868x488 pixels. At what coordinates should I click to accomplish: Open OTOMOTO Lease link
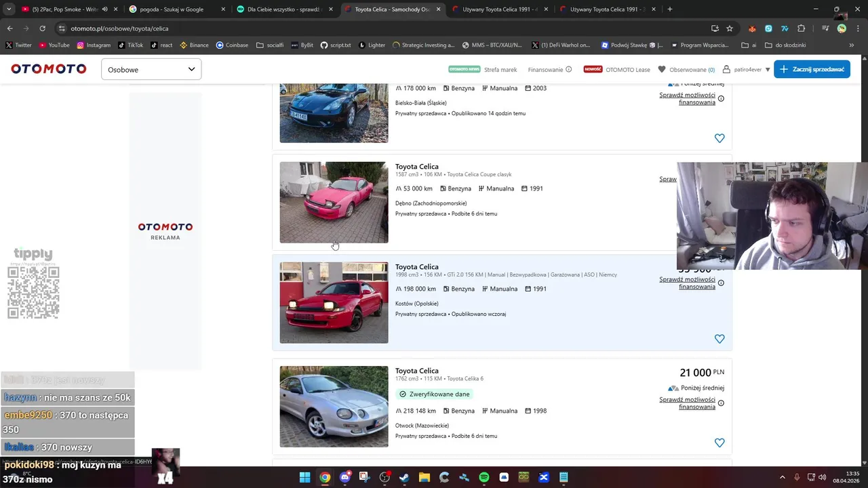(628, 69)
